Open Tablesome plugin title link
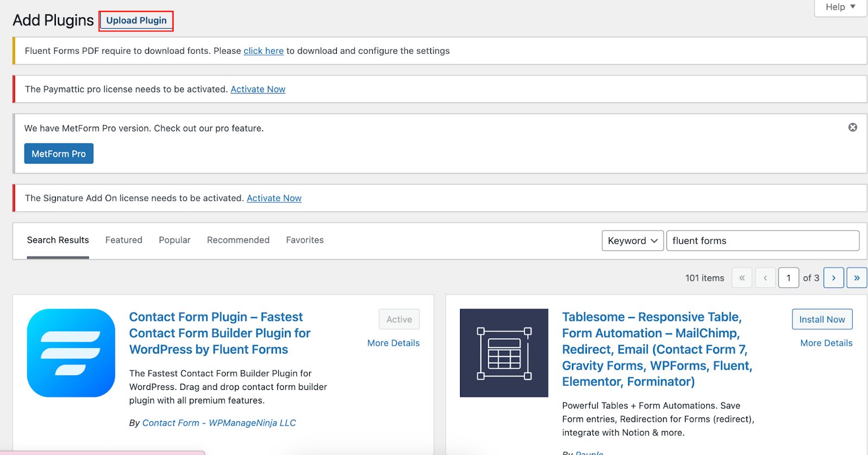This screenshot has width=868, height=455. (x=657, y=349)
